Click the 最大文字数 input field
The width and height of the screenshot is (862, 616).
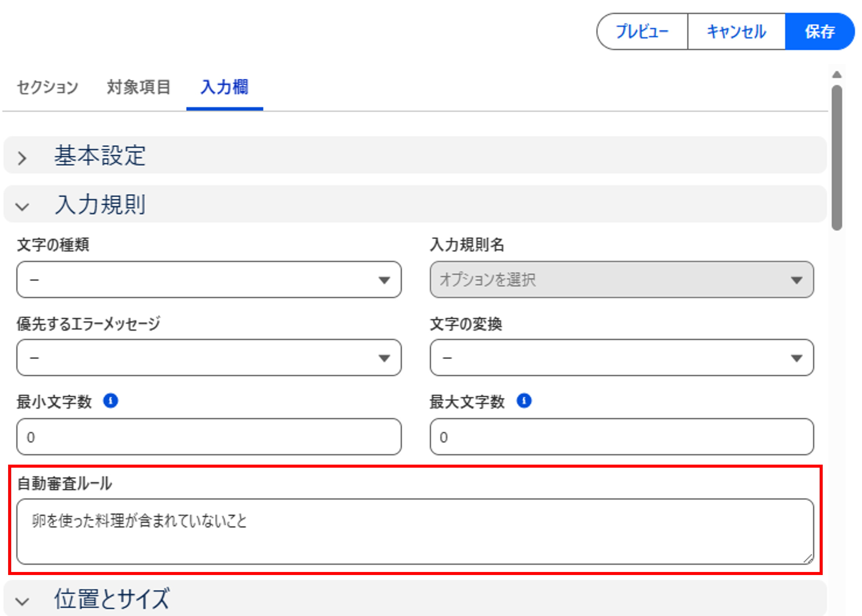click(621, 437)
